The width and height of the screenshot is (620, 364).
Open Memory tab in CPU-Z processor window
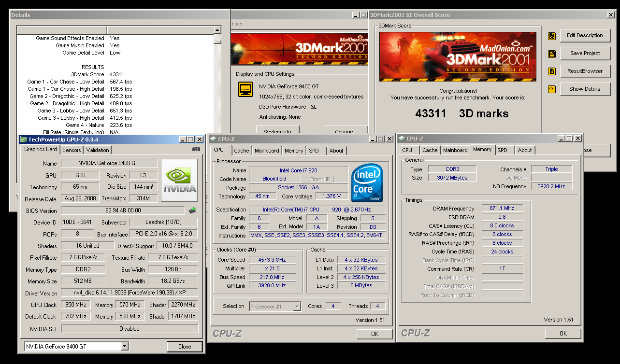point(294,151)
